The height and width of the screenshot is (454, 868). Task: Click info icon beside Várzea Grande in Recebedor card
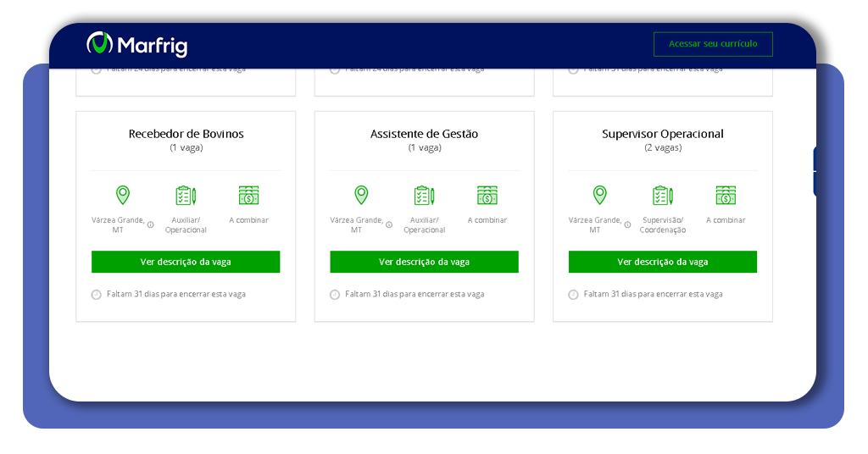pyautogui.click(x=151, y=224)
